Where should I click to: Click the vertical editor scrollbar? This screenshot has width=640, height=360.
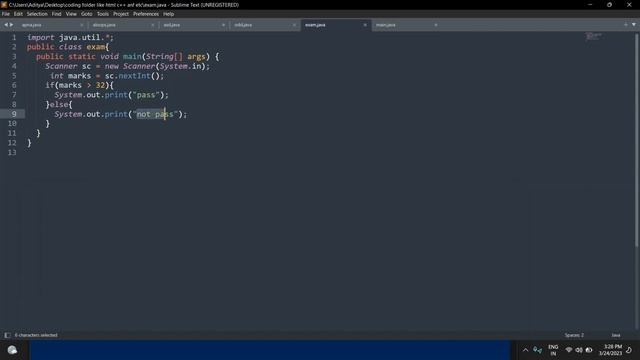[637, 139]
